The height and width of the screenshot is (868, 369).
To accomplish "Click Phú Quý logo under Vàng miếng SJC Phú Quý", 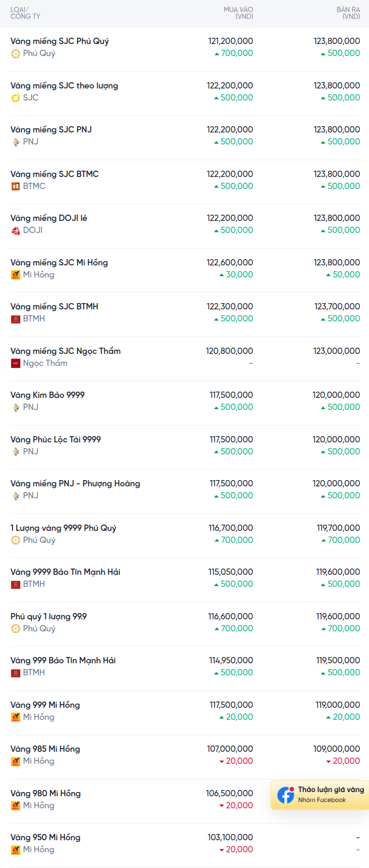I will click(x=16, y=53).
